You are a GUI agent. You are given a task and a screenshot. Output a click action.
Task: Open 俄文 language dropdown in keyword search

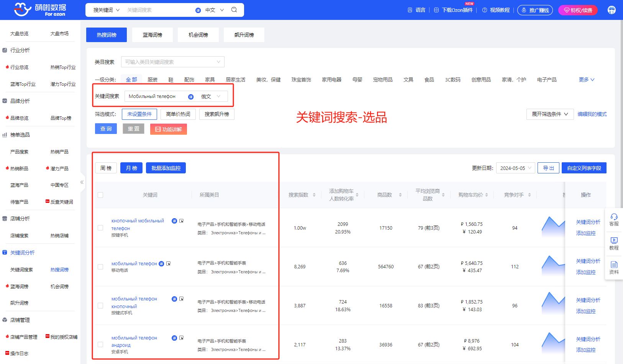tap(211, 96)
